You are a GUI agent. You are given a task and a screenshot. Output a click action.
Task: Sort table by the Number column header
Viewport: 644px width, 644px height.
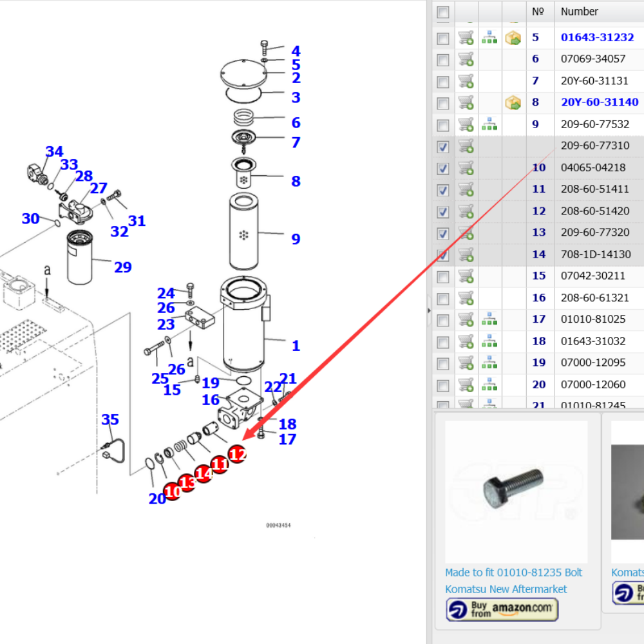[x=580, y=12]
